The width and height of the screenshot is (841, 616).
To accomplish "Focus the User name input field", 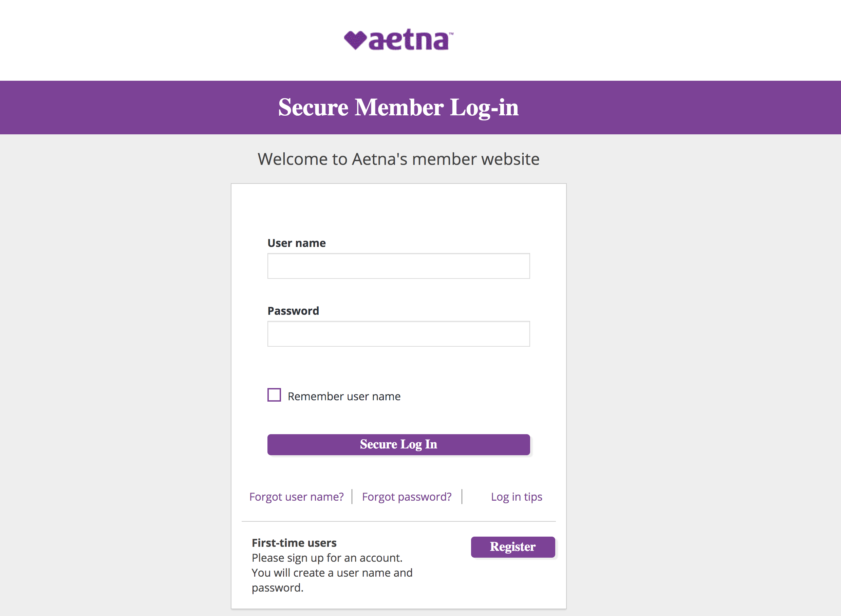I will pos(398,266).
